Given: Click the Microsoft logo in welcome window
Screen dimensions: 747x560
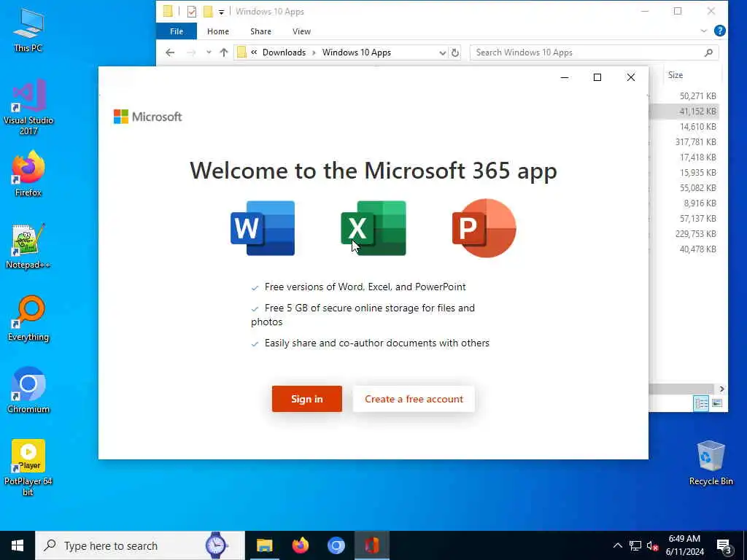Looking at the screenshot, I should (x=147, y=117).
